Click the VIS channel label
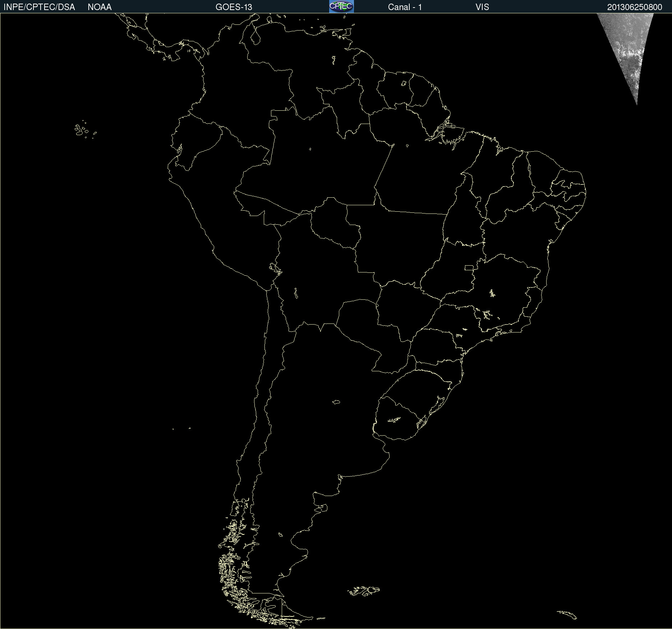 482,7
